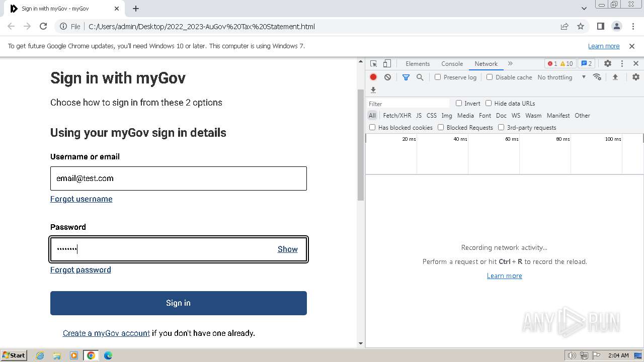
Task: Export HAR file with the download arrow
Action: tap(373, 90)
